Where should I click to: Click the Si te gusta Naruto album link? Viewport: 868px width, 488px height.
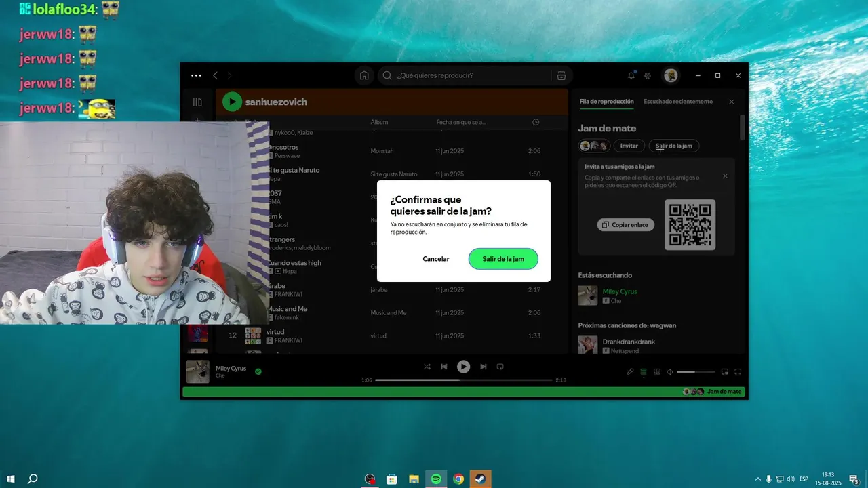click(x=394, y=174)
